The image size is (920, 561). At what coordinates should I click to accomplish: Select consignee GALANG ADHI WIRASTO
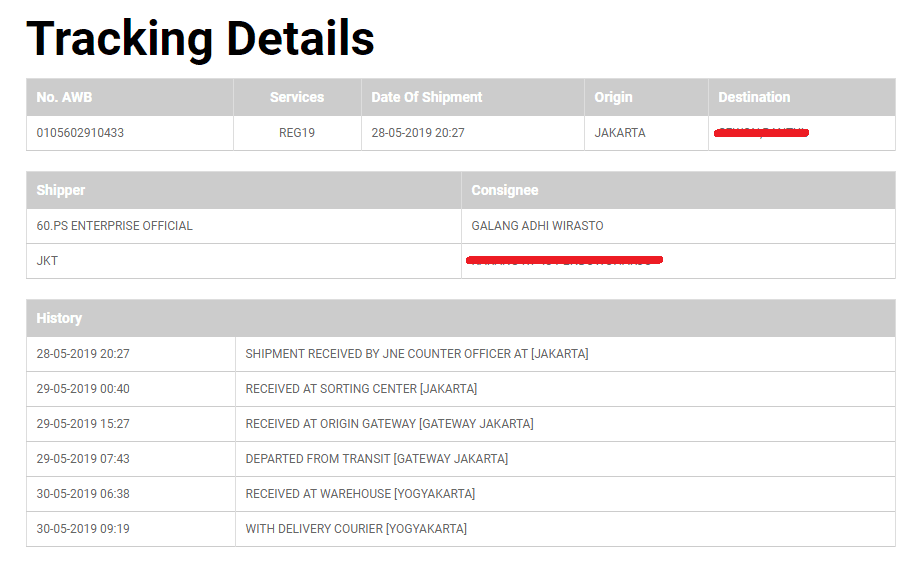pyautogui.click(x=537, y=226)
